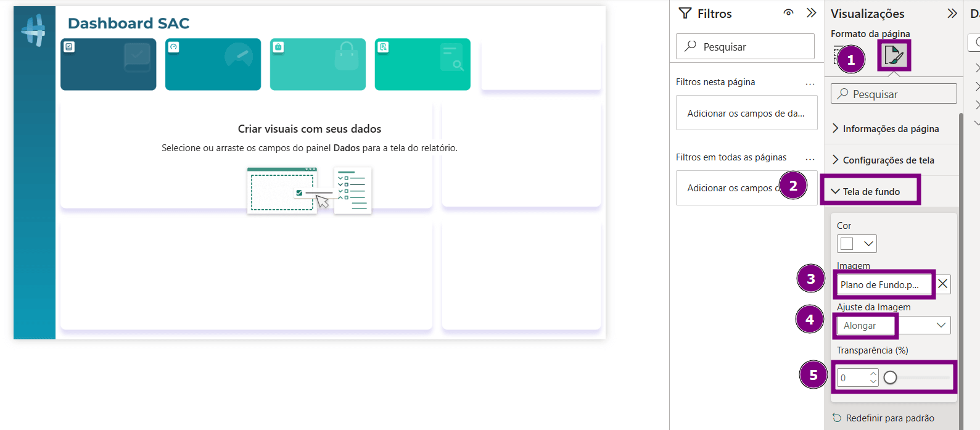Screen dimensions: 980x430
Task: Expand the Informações da página section
Action: 892,128
